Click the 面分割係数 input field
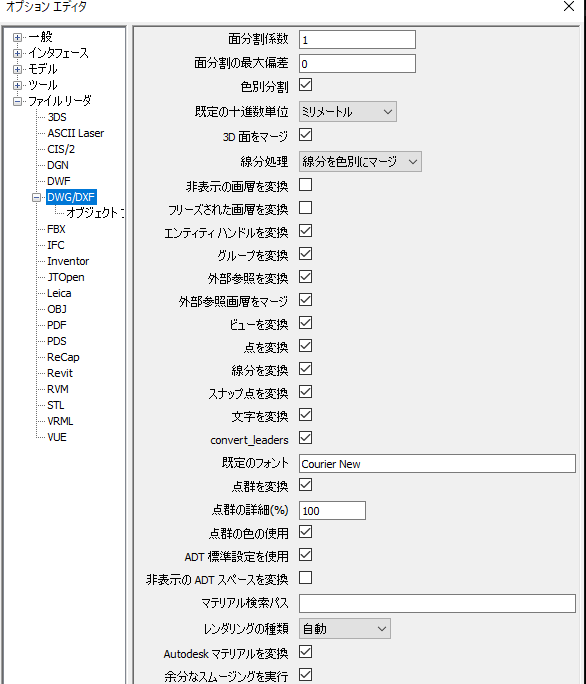 (x=357, y=40)
